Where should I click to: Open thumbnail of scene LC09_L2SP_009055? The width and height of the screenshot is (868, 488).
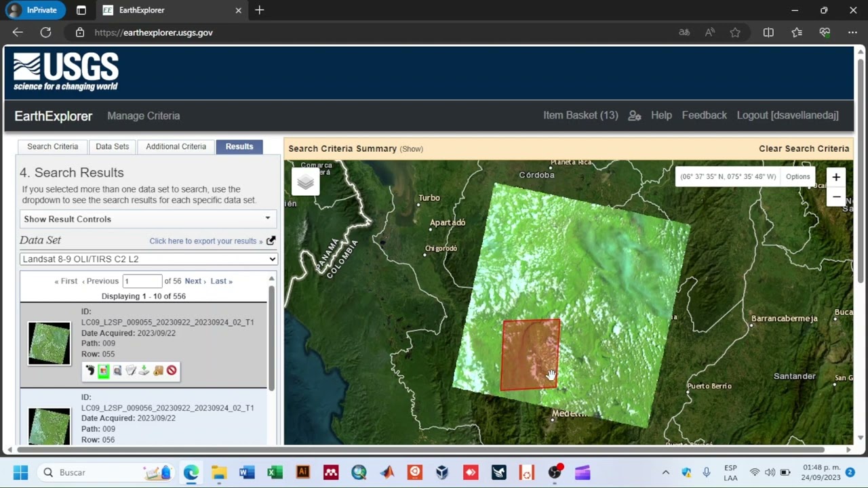click(49, 344)
